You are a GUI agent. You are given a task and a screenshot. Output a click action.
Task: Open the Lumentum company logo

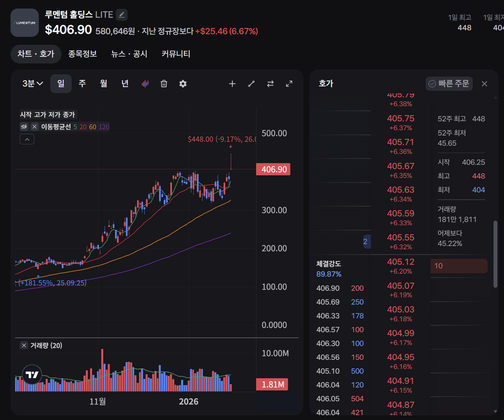[25, 23]
